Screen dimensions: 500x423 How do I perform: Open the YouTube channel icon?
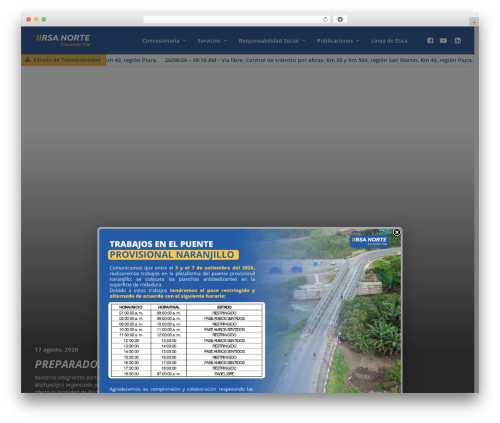coord(443,41)
